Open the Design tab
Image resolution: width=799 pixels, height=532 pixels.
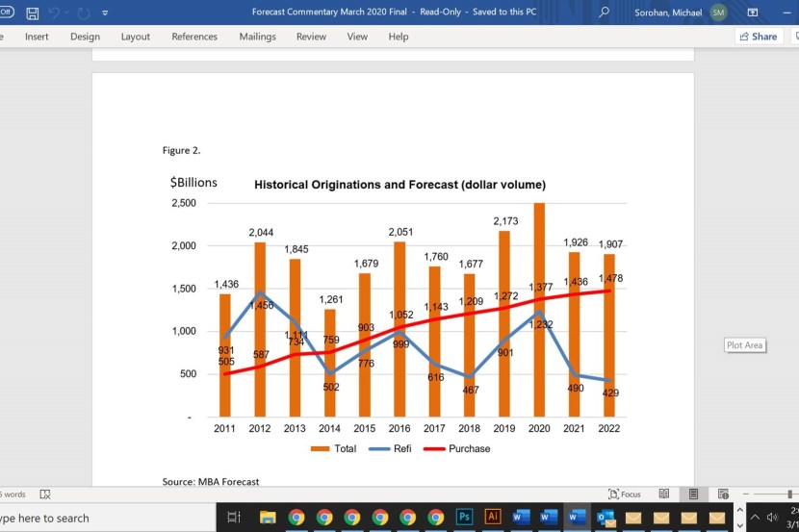[x=85, y=37]
